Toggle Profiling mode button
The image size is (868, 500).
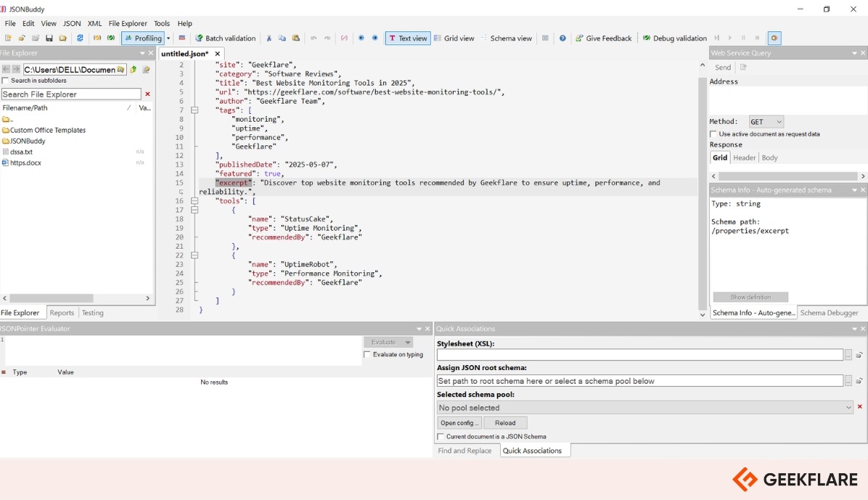pyautogui.click(x=144, y=38)
